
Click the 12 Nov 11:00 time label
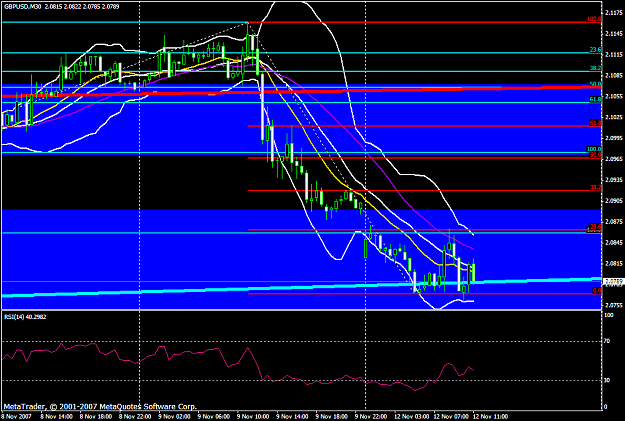[491, 417]
